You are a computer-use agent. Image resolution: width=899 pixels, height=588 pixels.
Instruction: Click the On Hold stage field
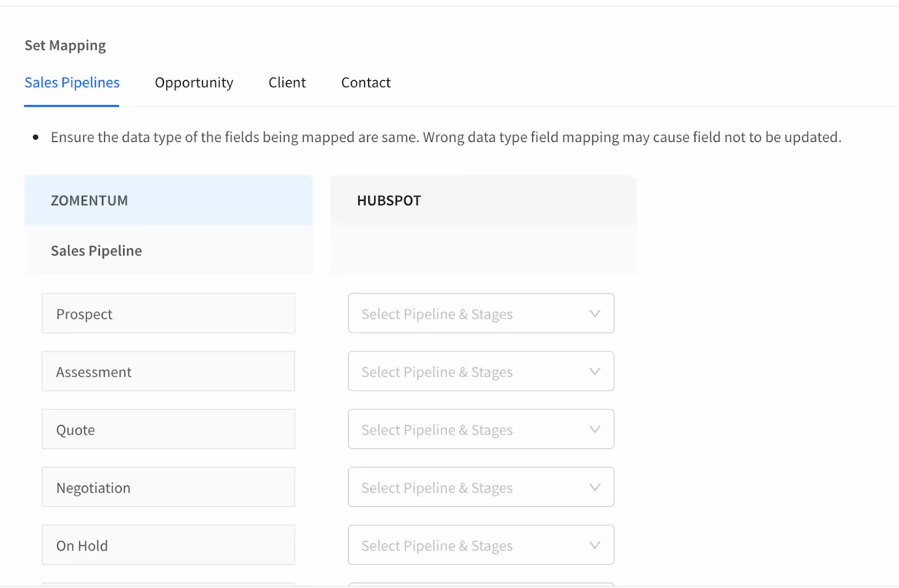(169, 545)
